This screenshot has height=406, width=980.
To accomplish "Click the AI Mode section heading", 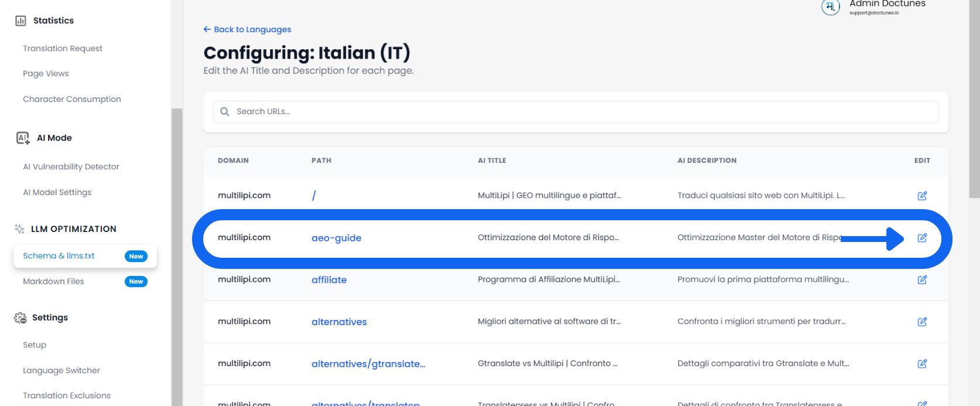I will coord(54,138).
